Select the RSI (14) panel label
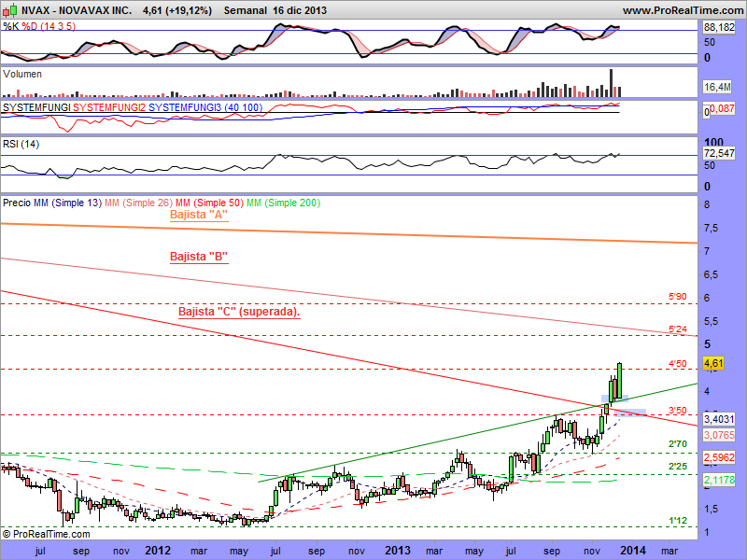 pos(21,144)
